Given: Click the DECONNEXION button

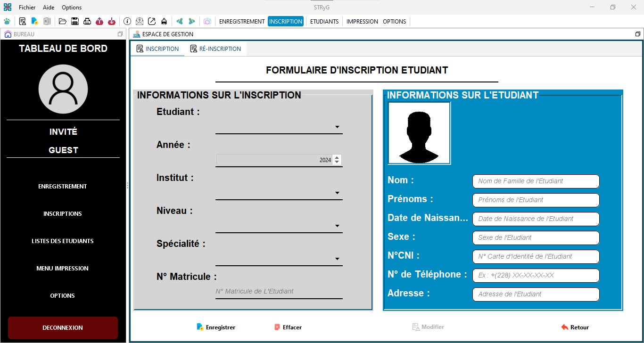Looking at the screenshot, I should (x=63, y=327).
